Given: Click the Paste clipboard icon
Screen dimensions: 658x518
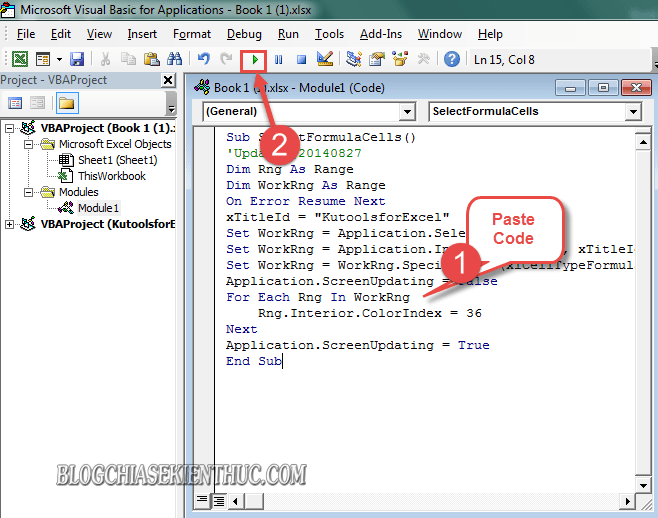Looking at the screenshot, I should [x=151, y=59].
